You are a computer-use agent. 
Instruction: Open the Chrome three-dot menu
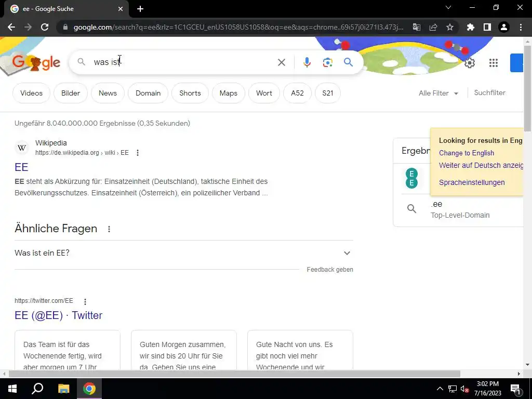(x=521, y=27)
